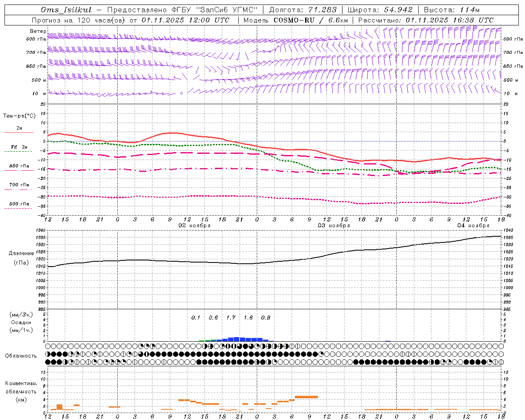Select the 1.6 precipitation total value
The width and height of the screenshot is (525, 420).
[x=248, y=318]
